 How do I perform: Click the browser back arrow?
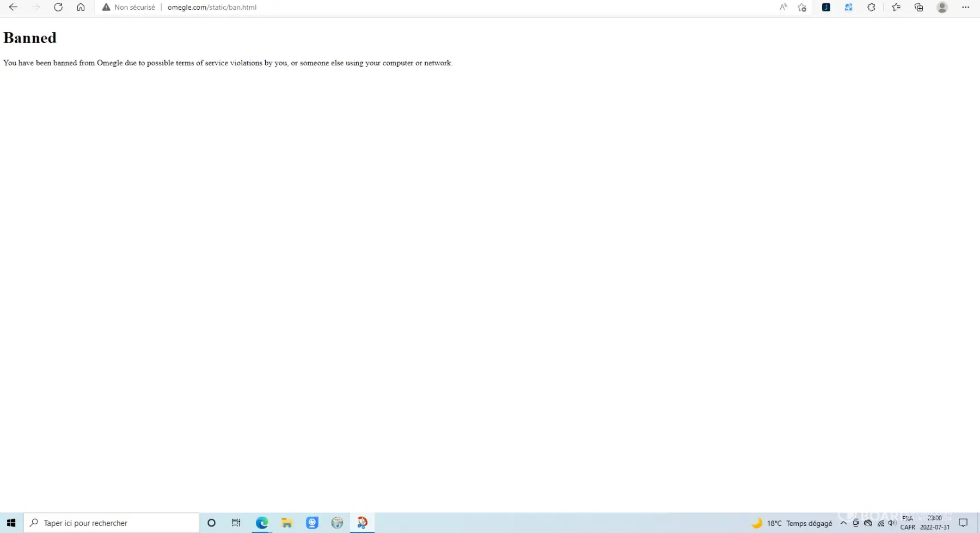point(13,7)
